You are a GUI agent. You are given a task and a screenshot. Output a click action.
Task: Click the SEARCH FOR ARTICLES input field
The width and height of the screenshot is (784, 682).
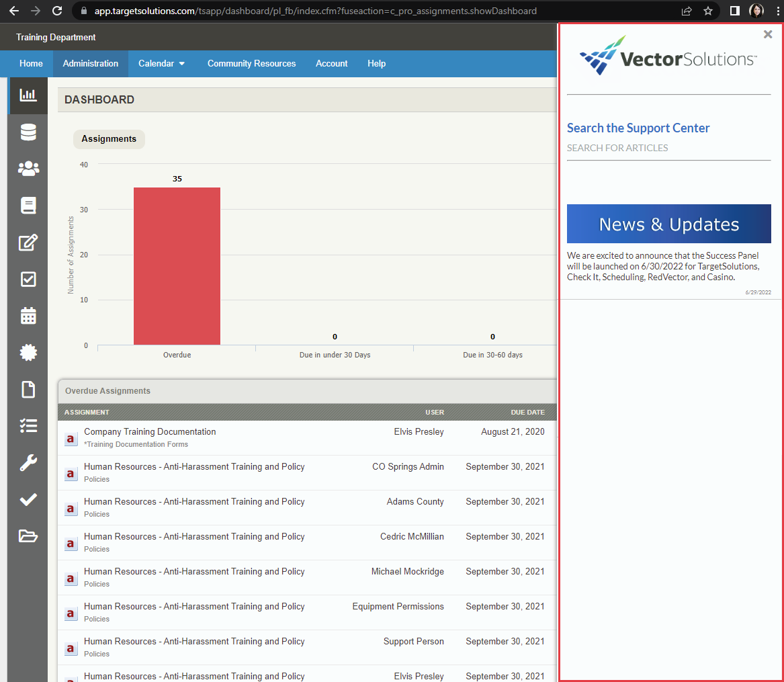click(668, 148)
